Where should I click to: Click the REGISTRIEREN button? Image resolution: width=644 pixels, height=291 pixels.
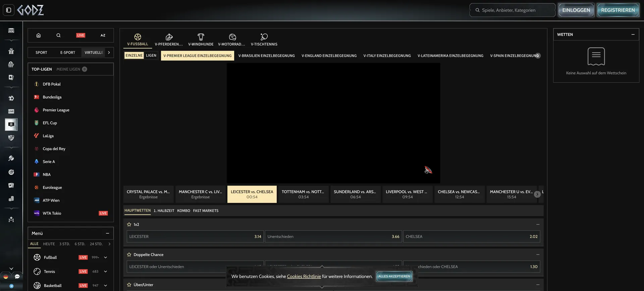pos(618,10)
